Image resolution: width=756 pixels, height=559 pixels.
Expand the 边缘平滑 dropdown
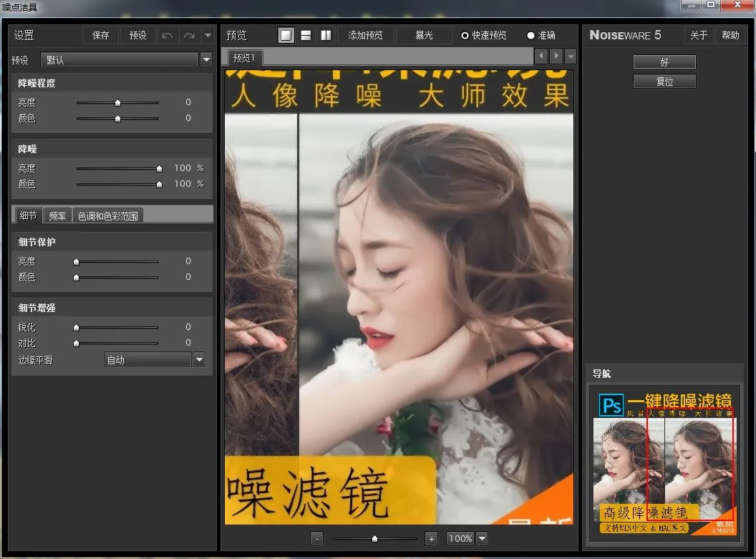click(x=199, y=359)
